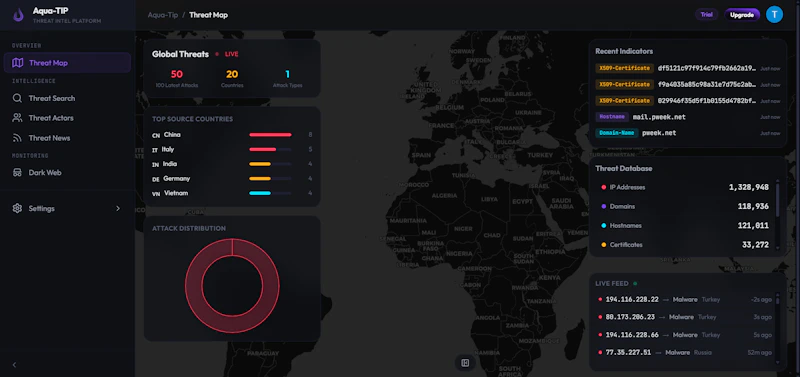Click the Recent Indicators heading

click(624, 51)
